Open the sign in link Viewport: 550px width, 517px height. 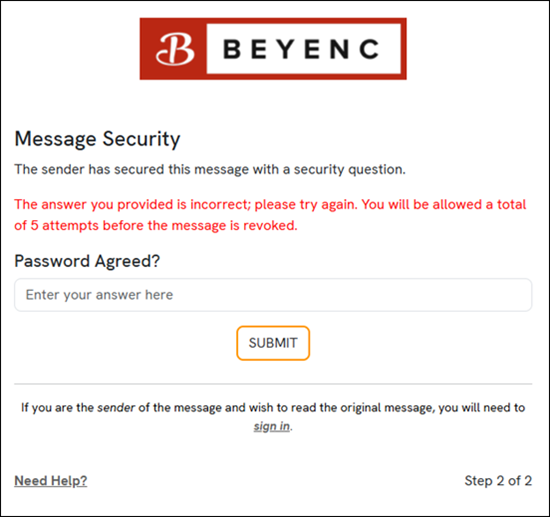coord(272,426)
